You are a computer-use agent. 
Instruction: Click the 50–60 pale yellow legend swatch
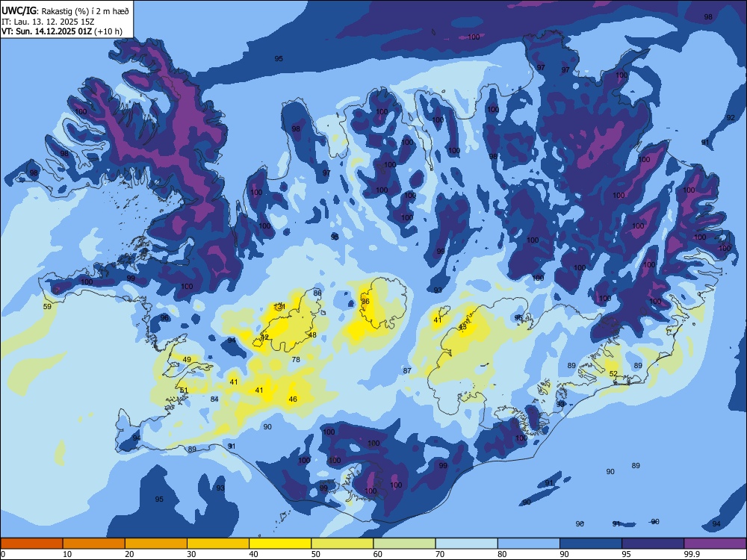coord(342,544)
